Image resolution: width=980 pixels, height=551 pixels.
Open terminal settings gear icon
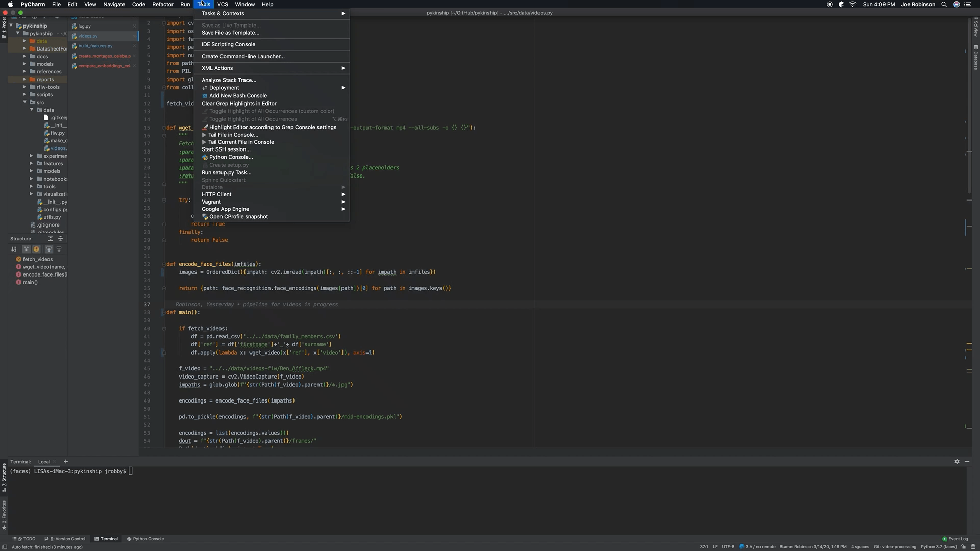point(957,462)
